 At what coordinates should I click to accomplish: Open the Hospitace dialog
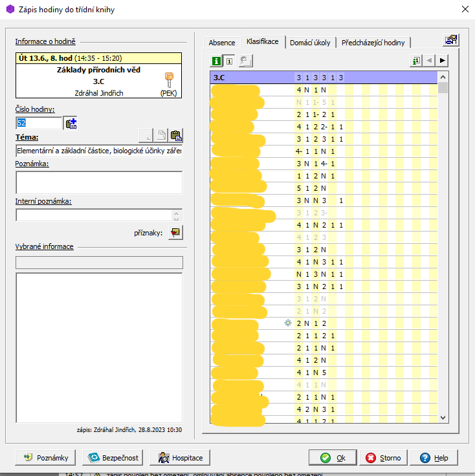(179, 458)
